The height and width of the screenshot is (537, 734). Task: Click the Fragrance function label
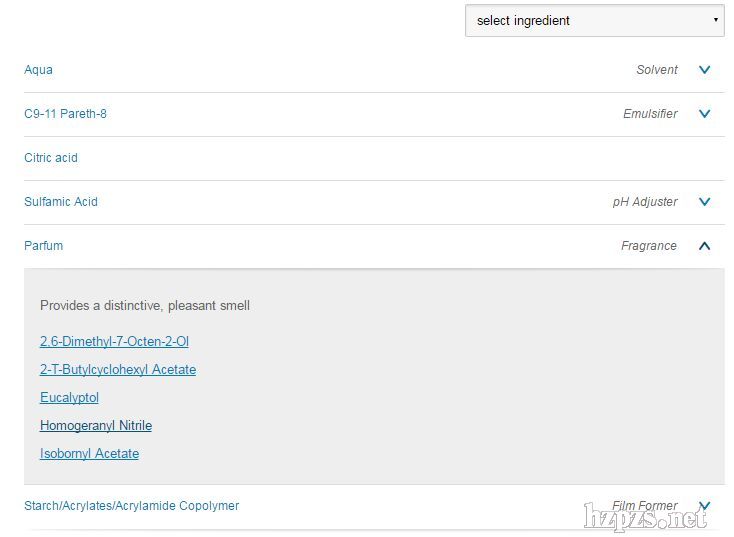648,246
